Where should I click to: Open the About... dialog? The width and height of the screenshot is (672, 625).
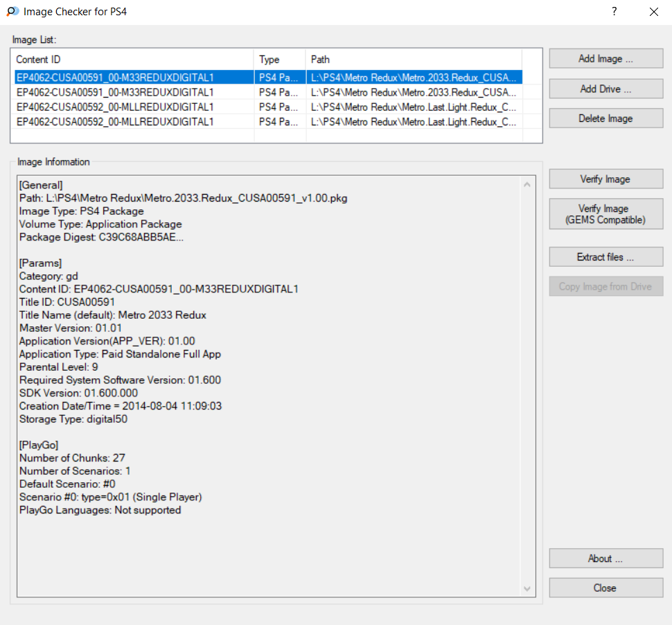point(605,558)
